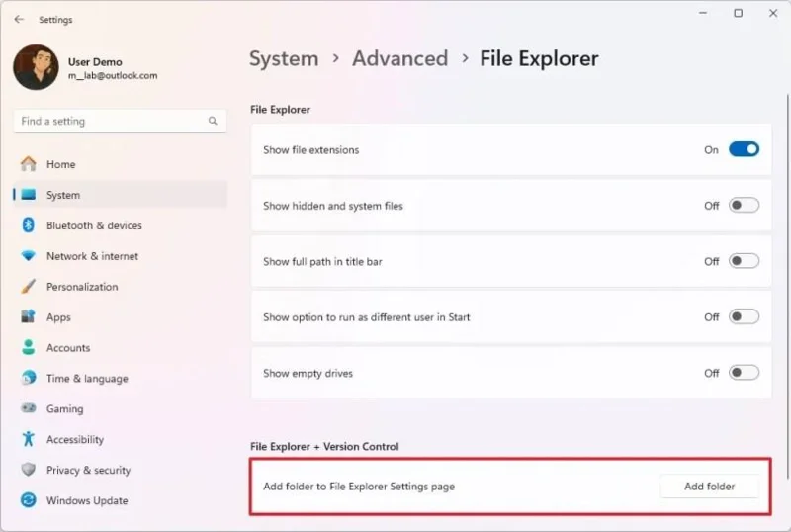The image size is (791, 532).
Task: Click the Gaming controller icon
Action: point(29,408)
